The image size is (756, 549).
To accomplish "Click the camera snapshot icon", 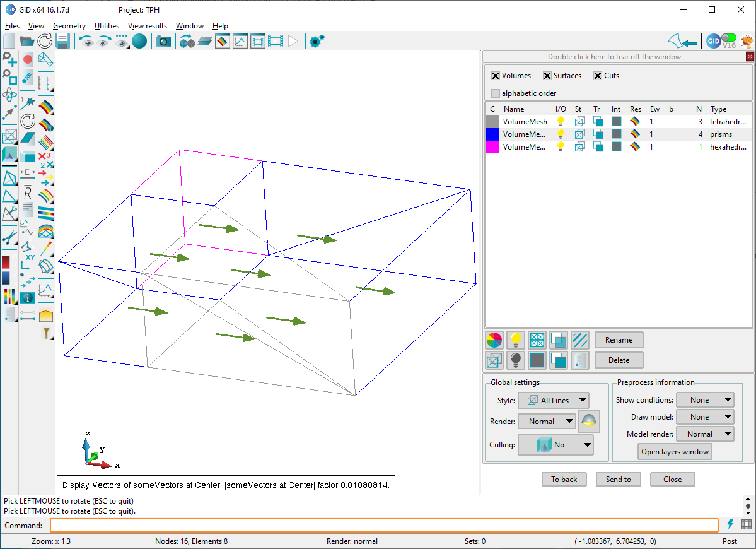I will click(163, 42).
